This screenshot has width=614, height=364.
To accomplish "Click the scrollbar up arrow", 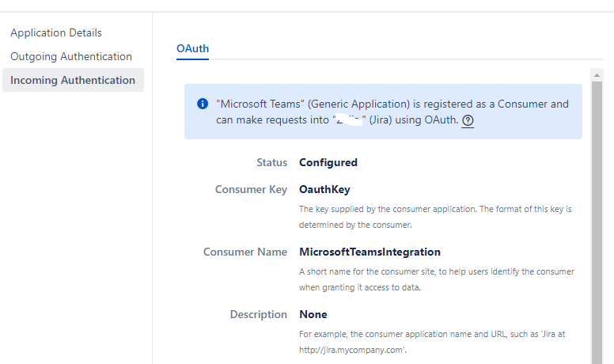I will (597, 75).
